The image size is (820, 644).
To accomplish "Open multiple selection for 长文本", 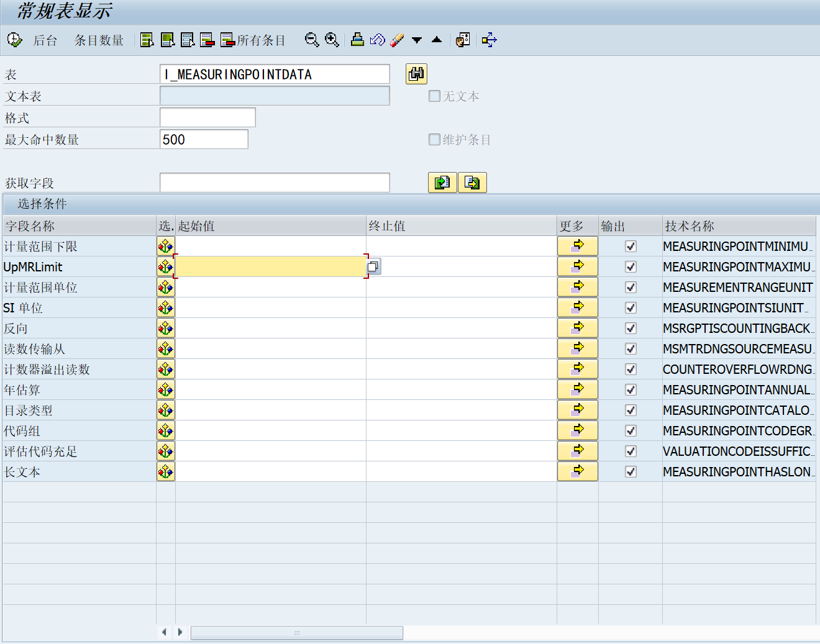I will click(x=578, y=471).
